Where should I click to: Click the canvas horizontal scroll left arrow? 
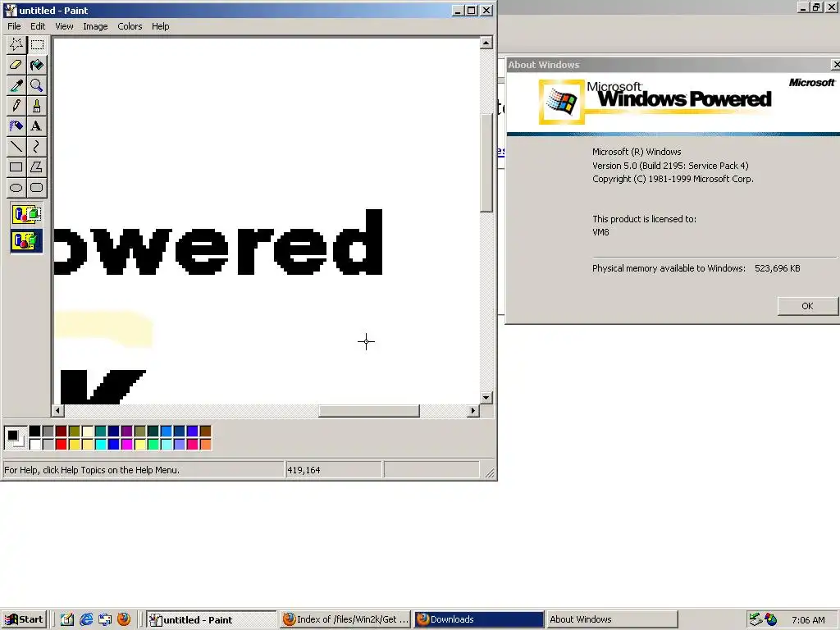pyautogui.click(x=58, y=411)
